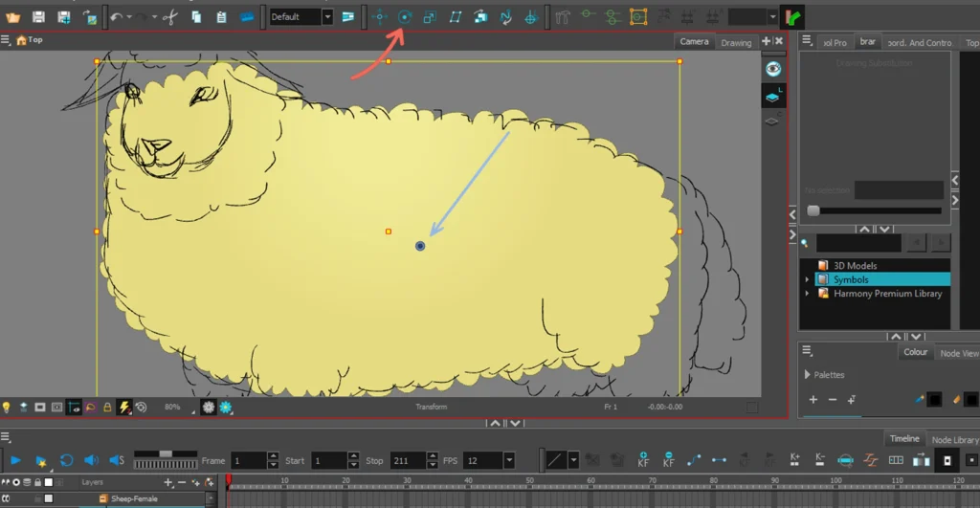Screen dimensions: 980x508
Task: Click the Top home icon in Camera view
Action: point(21,40)
